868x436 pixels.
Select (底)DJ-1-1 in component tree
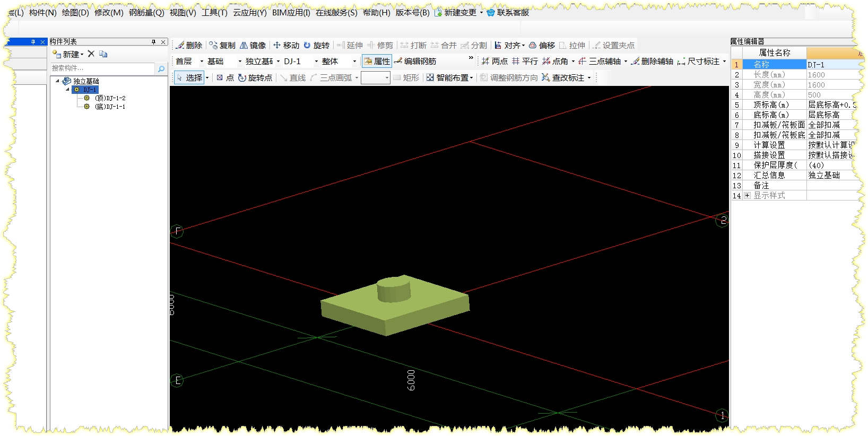(x=110, y=107)
